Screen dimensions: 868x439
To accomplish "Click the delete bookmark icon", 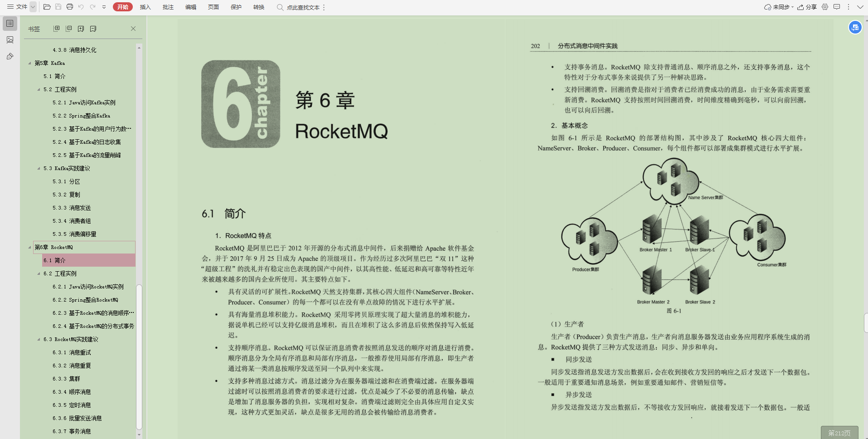I will pyautogui.click(x=93, y=29).
